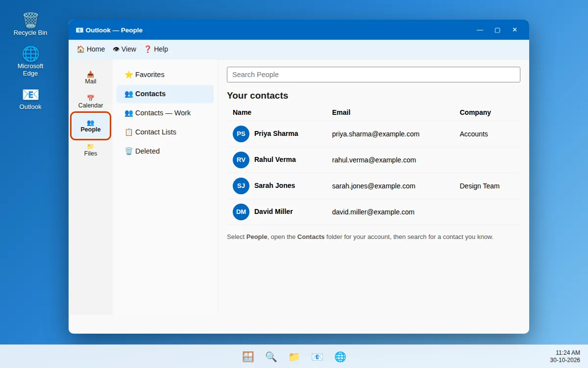Click the Outlook icon in the taskbar
588x368 pixels.
pyautogui.click(x=317, y=357)
